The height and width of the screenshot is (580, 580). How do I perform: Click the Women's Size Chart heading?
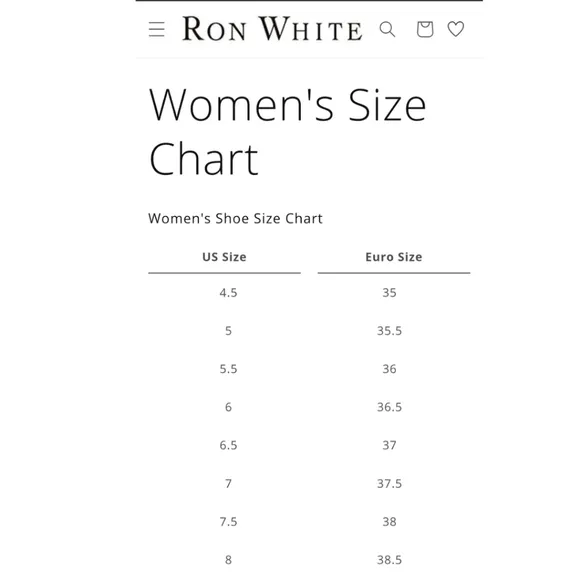click(x=287, y=131)
